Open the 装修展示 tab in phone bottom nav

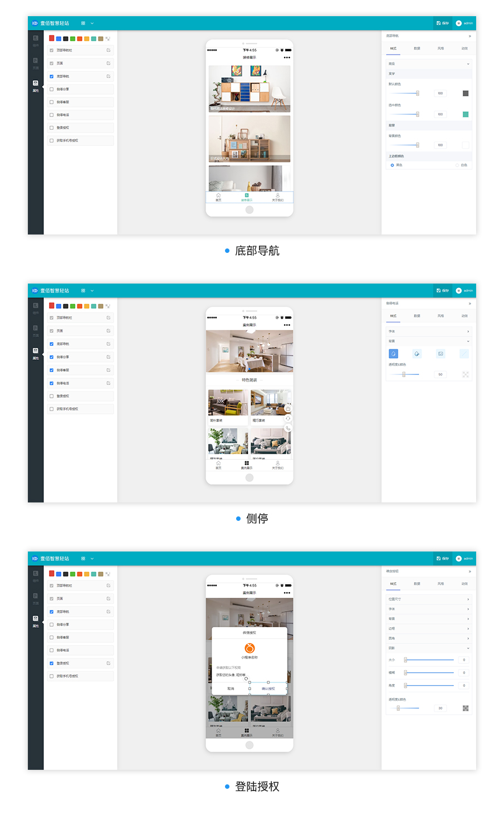coord(247,197)
